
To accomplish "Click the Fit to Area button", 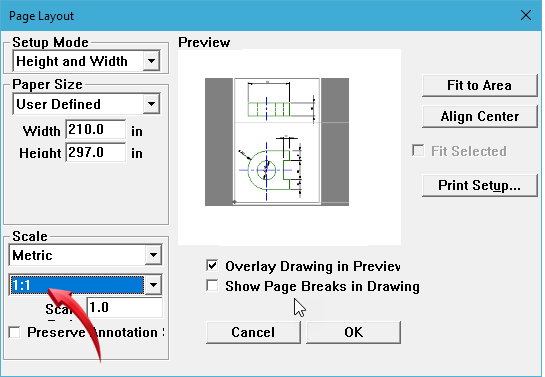I will [480, 85].
